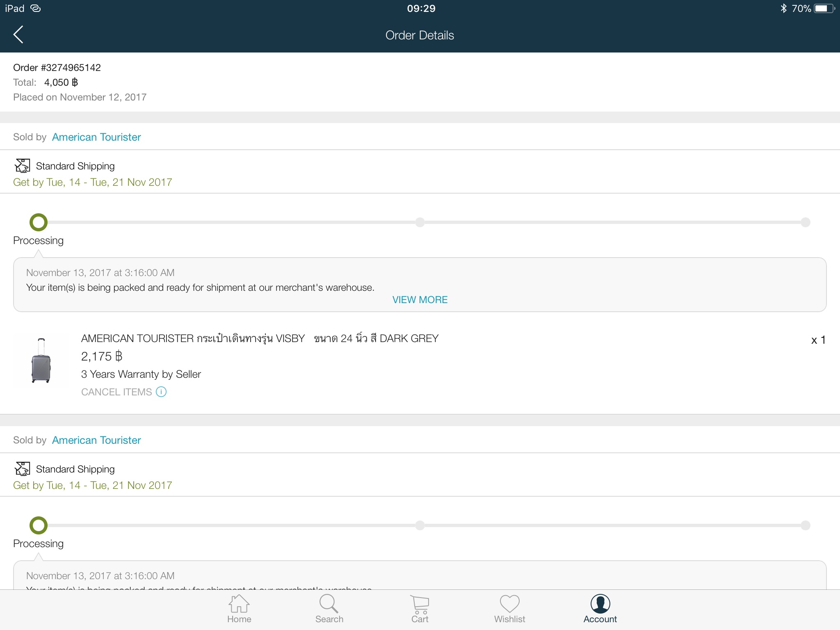Tap the first Processing status circle
Viewport: 840px width, 630px height.
[x=39, y=222]
